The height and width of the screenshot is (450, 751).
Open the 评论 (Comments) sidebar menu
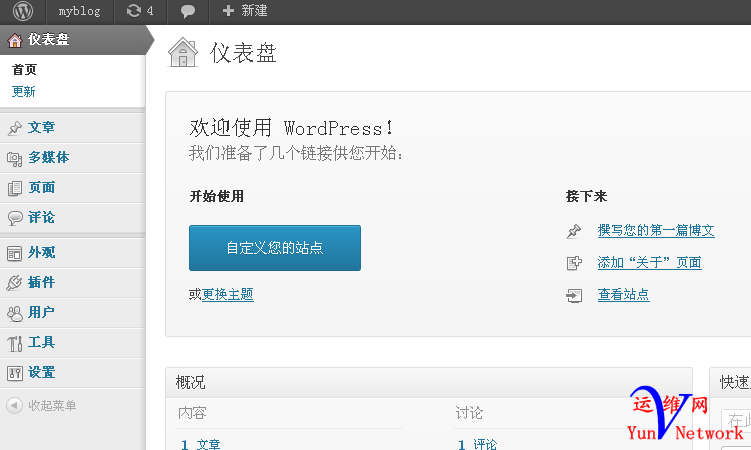pos(41,217)
